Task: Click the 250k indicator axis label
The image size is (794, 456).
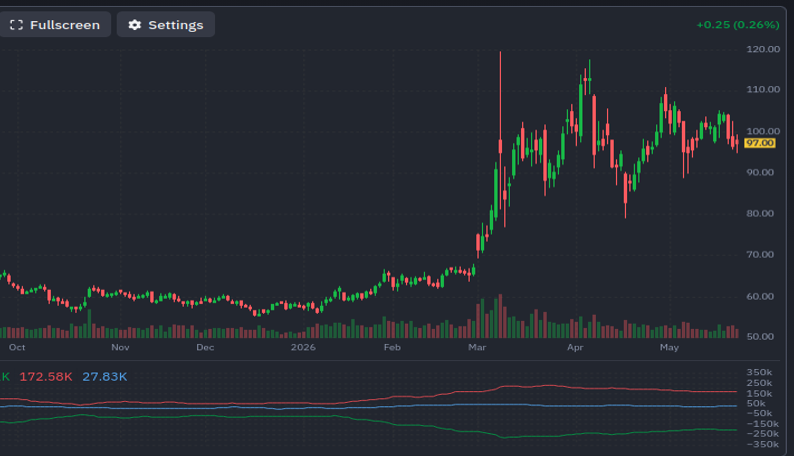Action: tap(759, 383)
